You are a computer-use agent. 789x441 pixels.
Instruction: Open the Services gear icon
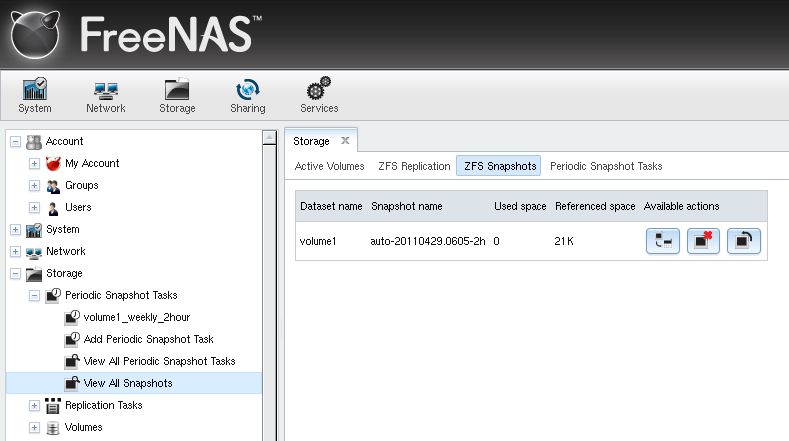[x=319, y=95]
